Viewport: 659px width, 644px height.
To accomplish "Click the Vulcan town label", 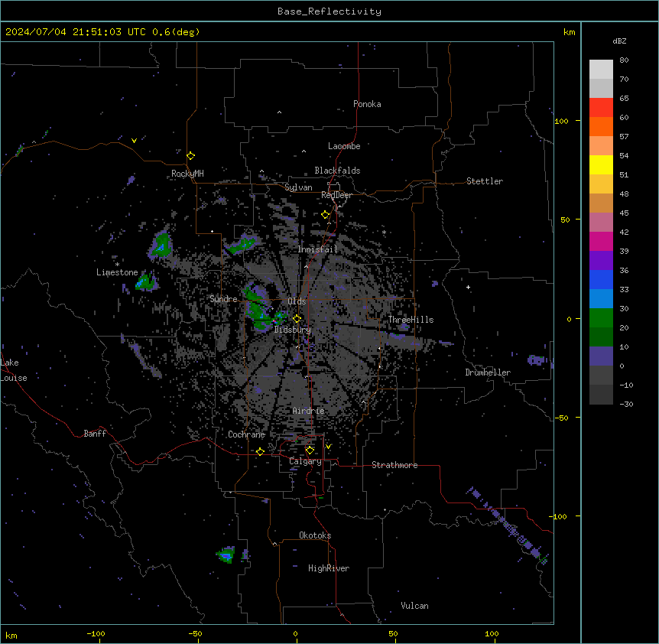I will [415, 606].
